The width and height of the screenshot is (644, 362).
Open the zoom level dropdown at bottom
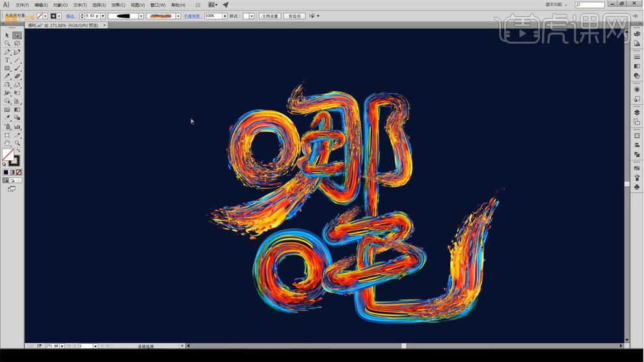tap(62, 346)
